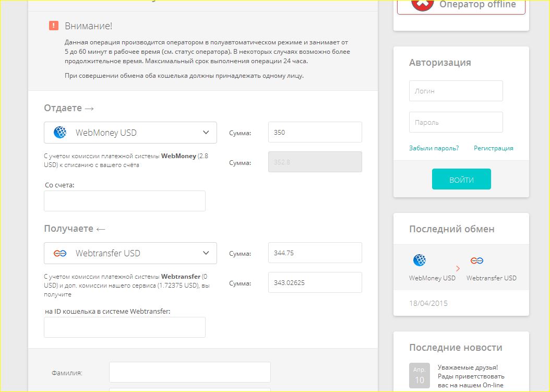Open the Регистрация link
Image resolution: width=550 pixels, height=392 pixels.
click(493, 148)
